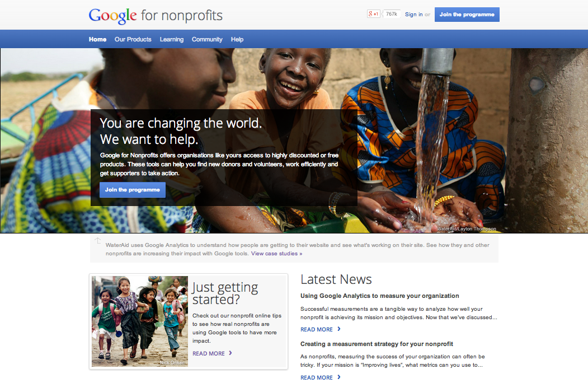Click READ MORE under Just getting started
The height and width of the screenshot is (383, 588).
click(209, 353)
